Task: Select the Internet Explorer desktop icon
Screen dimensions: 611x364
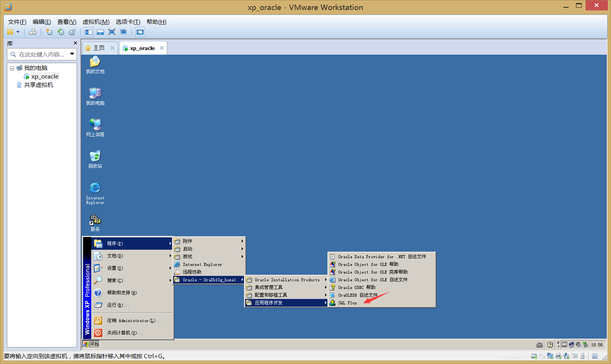Action: coord(95,193)
